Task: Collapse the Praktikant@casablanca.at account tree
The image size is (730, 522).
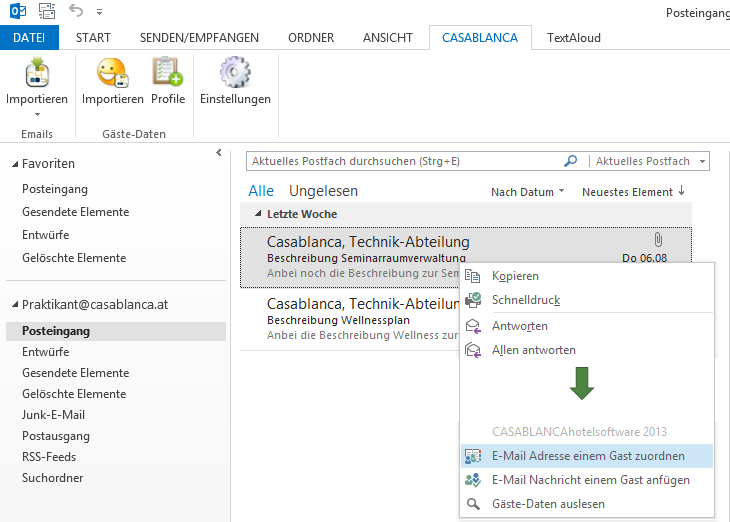Action: click(15, 305)
